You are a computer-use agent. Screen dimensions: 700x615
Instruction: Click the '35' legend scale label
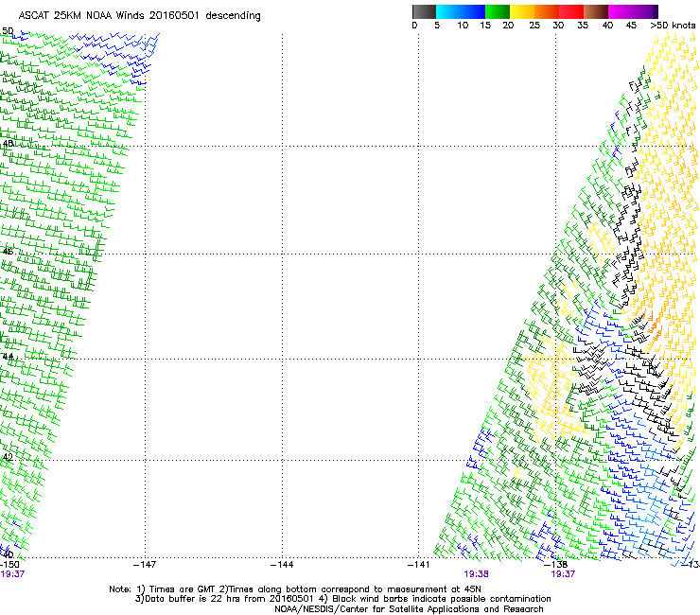point(583,26)
